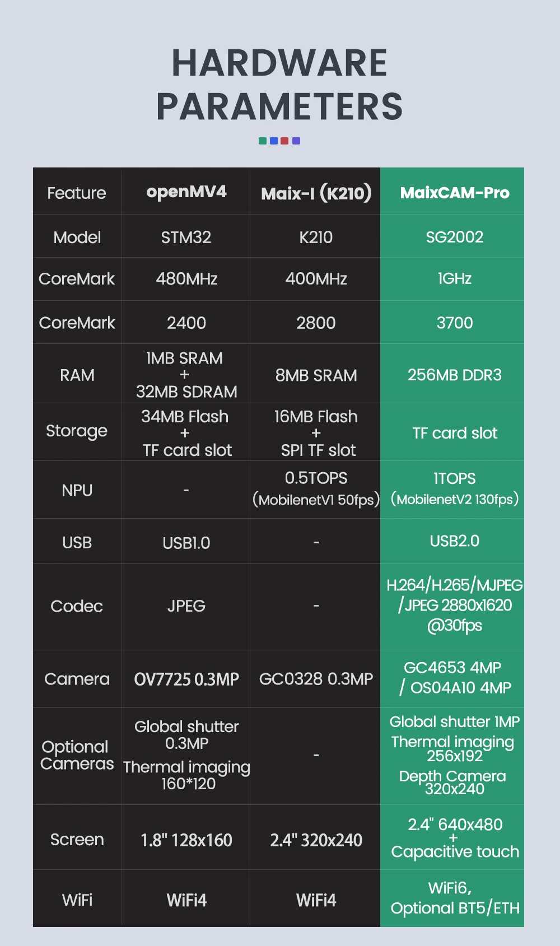Click the Codec row label
This screenshot has width=560, height=946.
pos(77,606)
